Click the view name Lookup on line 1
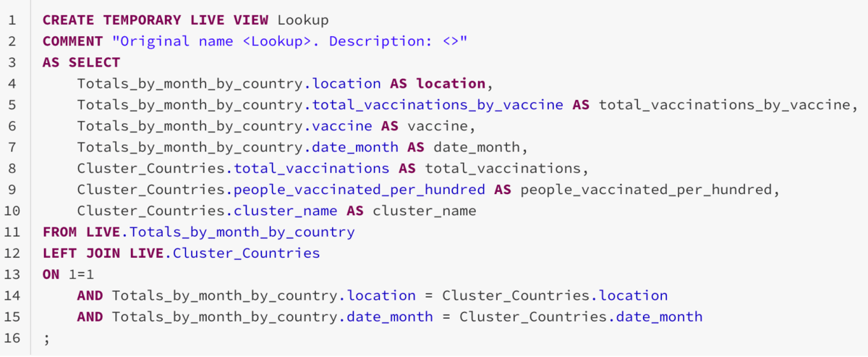The width and height of the screenshot is (868, 357). click(302, 20)
